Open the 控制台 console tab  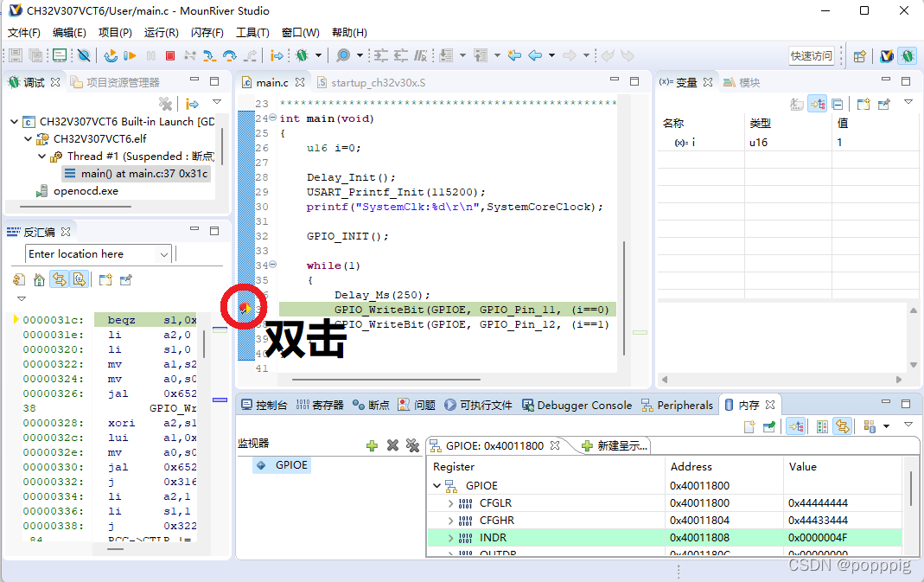coord(264,405)
